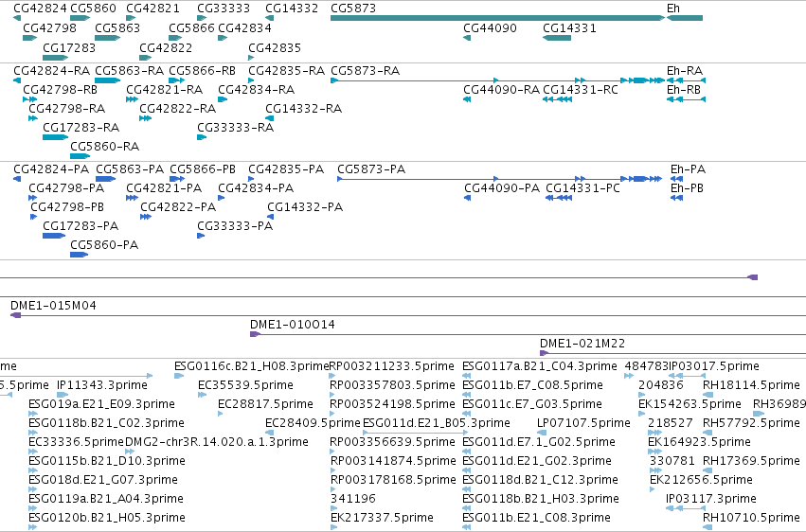The image size is (806, 532).
Task: Click the ESG0117a.B21_C04.3prime EST label
Action: click(x=539, y=366)
